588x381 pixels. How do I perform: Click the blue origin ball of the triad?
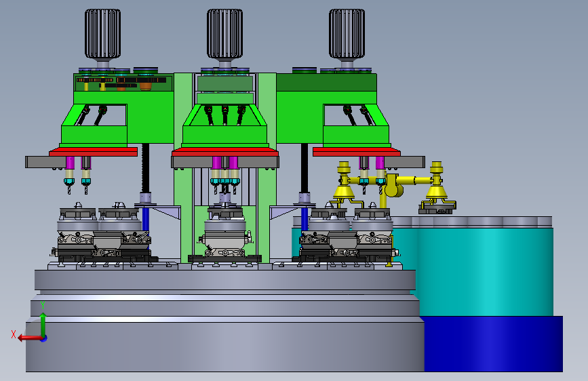[44, 338]
